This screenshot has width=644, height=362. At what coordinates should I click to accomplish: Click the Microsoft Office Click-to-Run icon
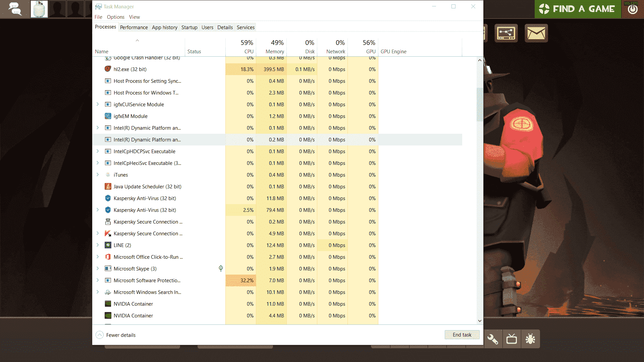click(x=108, y=257)
